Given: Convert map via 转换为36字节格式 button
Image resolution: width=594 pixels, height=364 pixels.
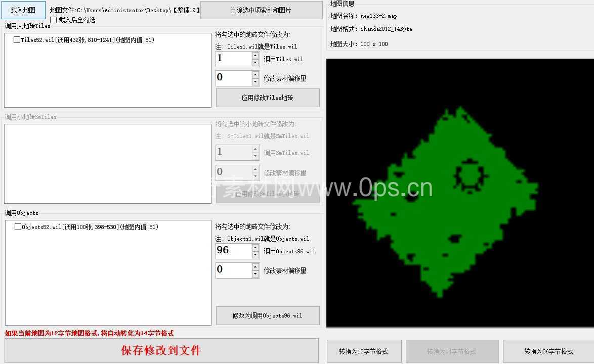Looking at the screenshot, I should tap(548, 351).
